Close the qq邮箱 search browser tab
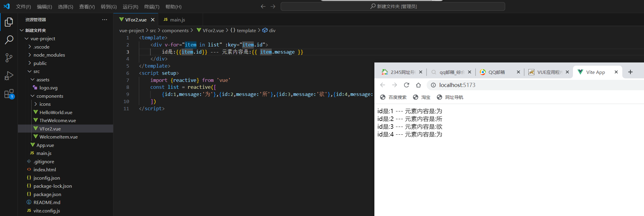The width and height of the screenshot is (644, 216). pyautogui.click(x=470, y=72)
